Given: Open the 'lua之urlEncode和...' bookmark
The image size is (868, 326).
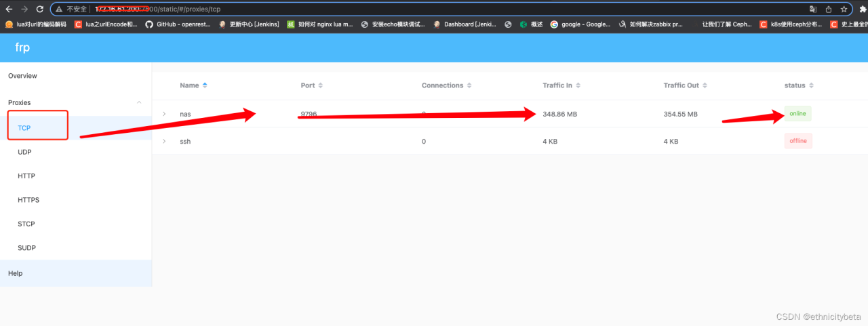Looking at the screenshot, I should point(106,24).
